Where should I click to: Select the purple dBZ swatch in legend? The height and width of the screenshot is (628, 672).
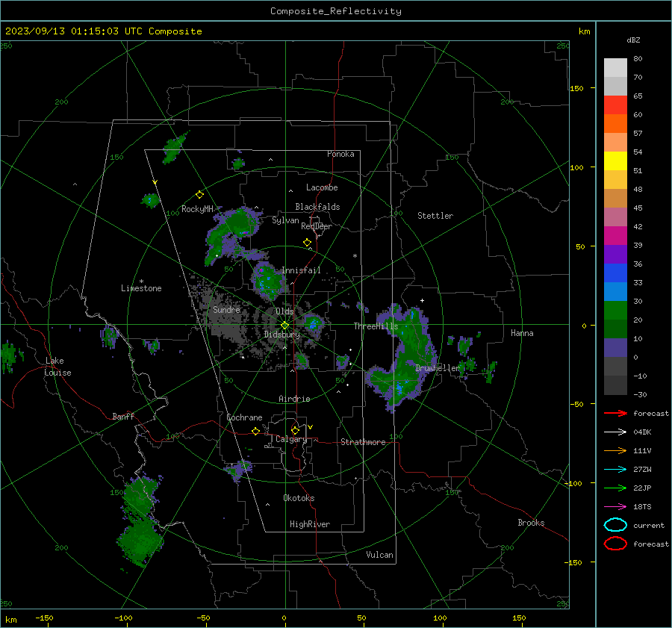(615, 254)
